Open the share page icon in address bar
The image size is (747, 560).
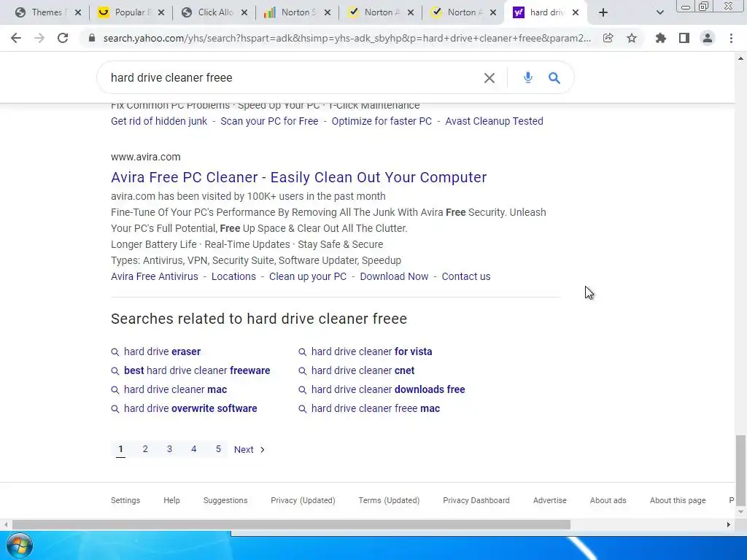tap(608, 38)
